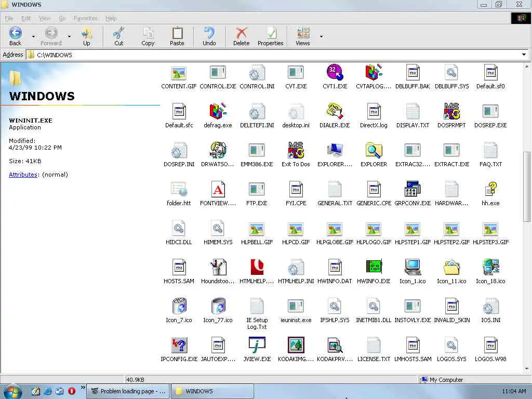The image size is (532, 399).
Task: Open the Favorites menu
Action: click(x=86, y=18)
